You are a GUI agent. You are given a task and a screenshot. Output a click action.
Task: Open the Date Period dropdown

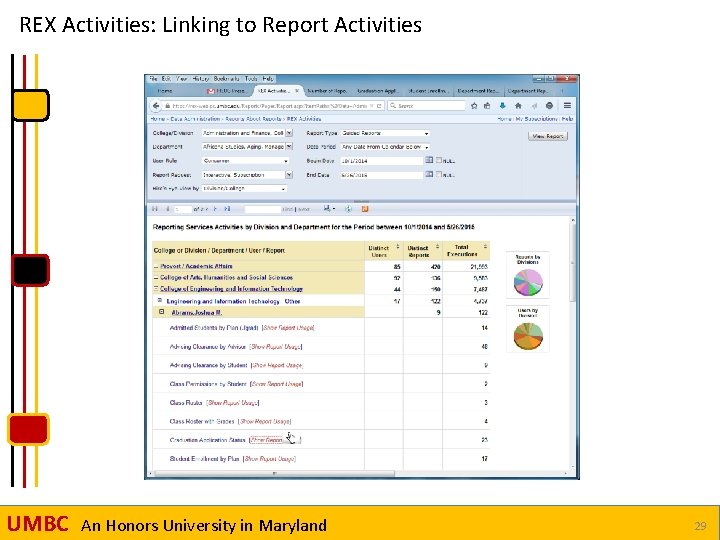pos(385,147)
